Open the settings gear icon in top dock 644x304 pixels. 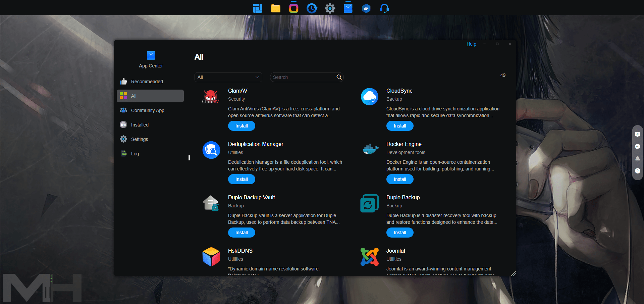(x=330, y=8)
